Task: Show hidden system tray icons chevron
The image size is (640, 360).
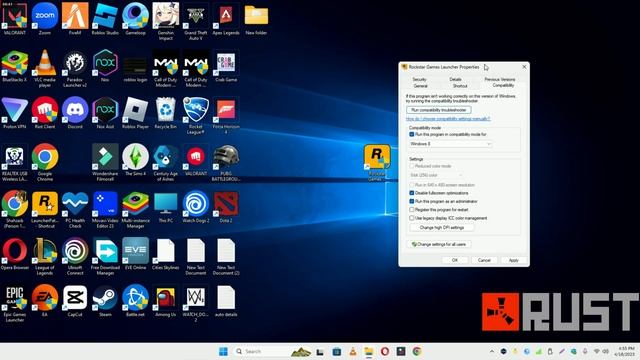Action: [x=492, y=351]
